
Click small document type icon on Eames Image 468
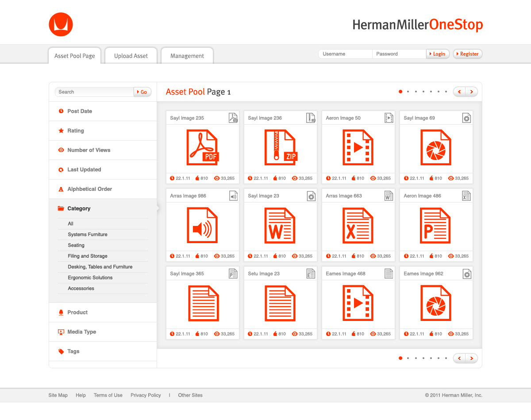(x=389, y=273)
